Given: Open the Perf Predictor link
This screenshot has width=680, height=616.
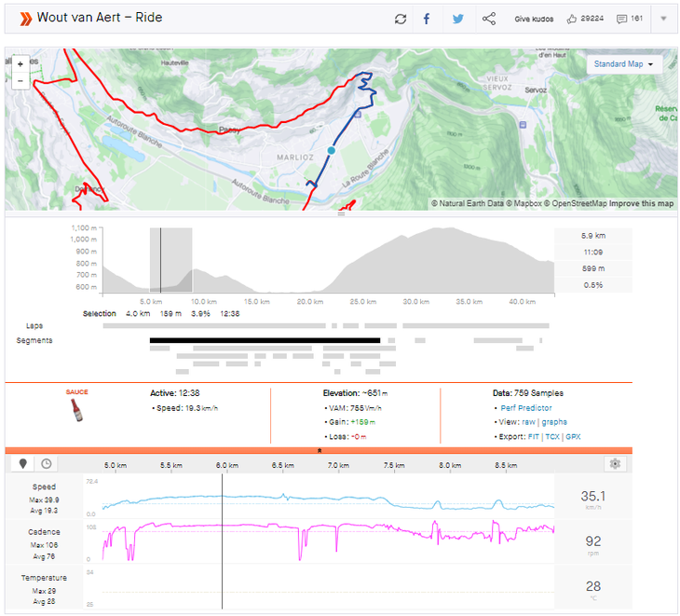Looking at the screenshot, I should pos(525,408).
